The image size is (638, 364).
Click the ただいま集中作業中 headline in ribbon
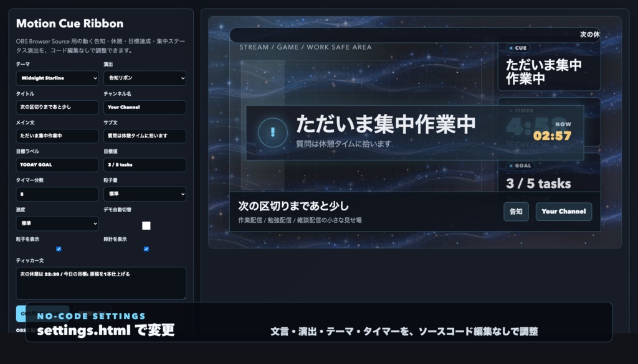[386, 124]
